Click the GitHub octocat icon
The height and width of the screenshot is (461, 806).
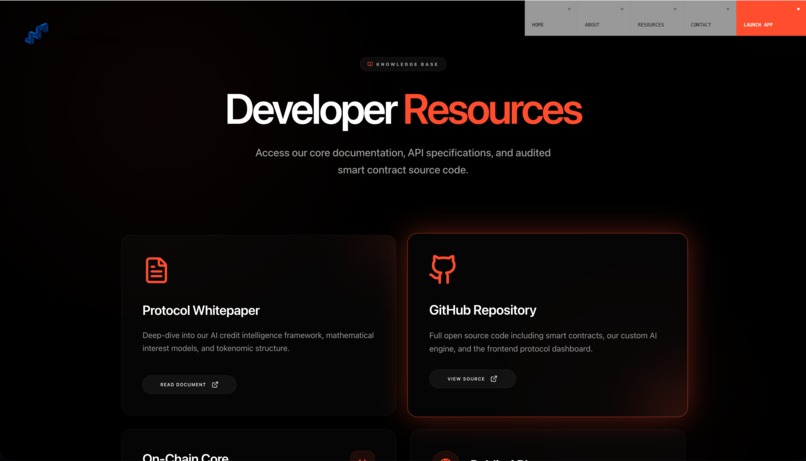click(443, 269)
